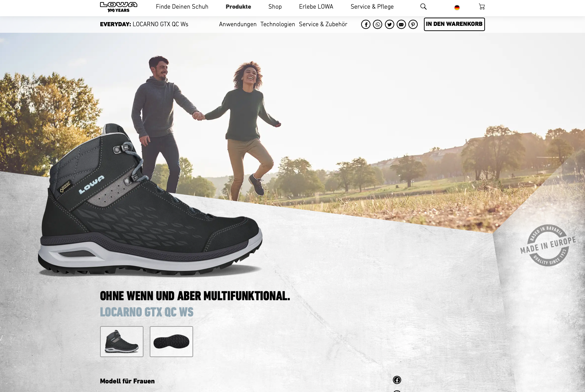Share via Twitter icon in sub-navigation
Screen dimensions: 585x392
(x=389, y=24)
